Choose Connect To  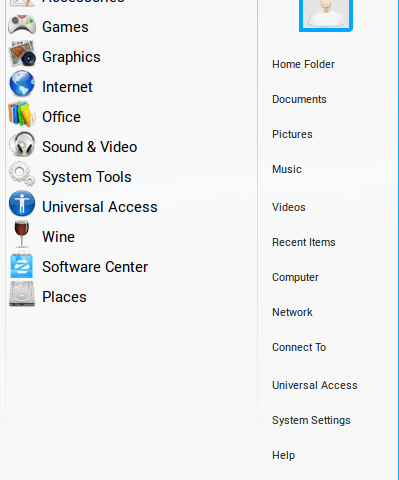[x=299, y=347]
